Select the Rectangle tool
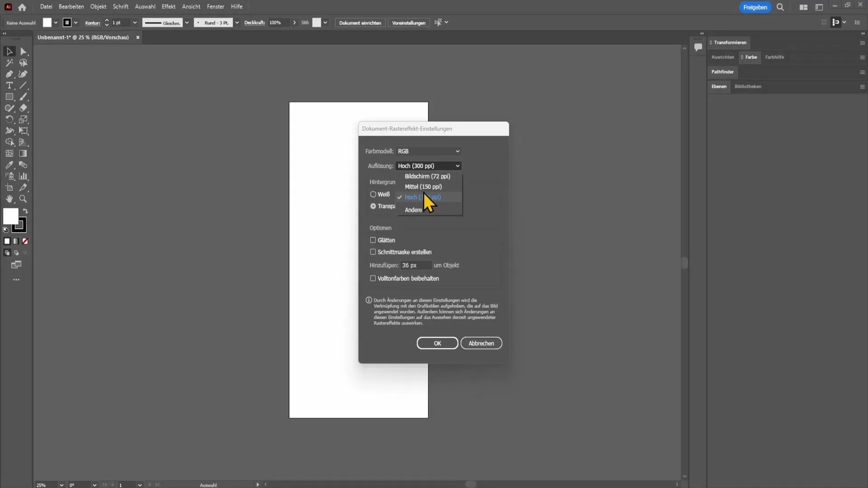The height and width of the screenshot is (488, 868). point(9,97)
